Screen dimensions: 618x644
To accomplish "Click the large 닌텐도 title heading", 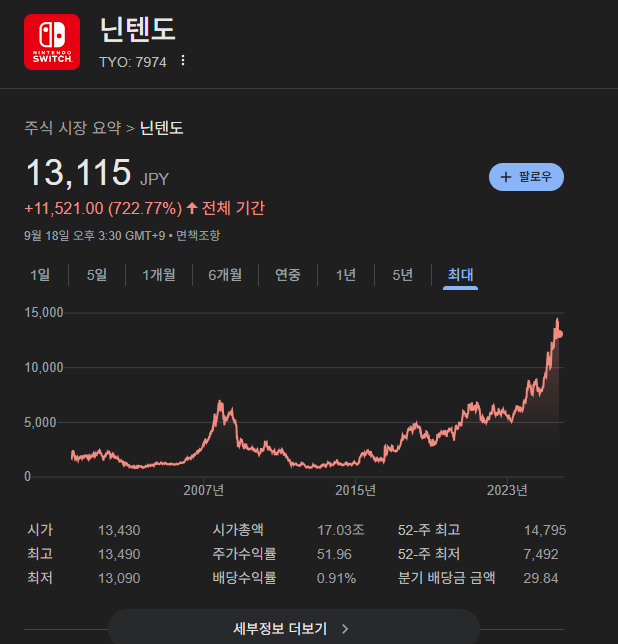I will pos(138,29).
